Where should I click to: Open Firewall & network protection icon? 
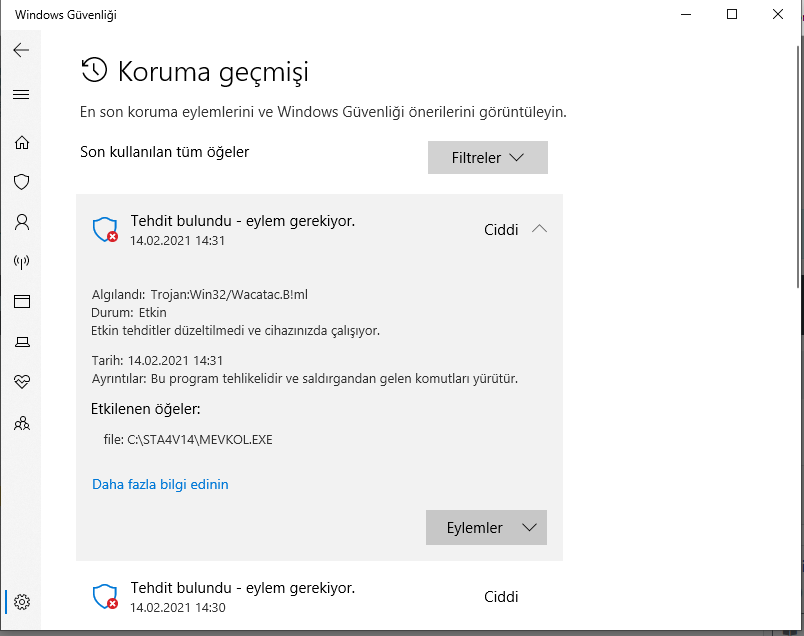21,262
